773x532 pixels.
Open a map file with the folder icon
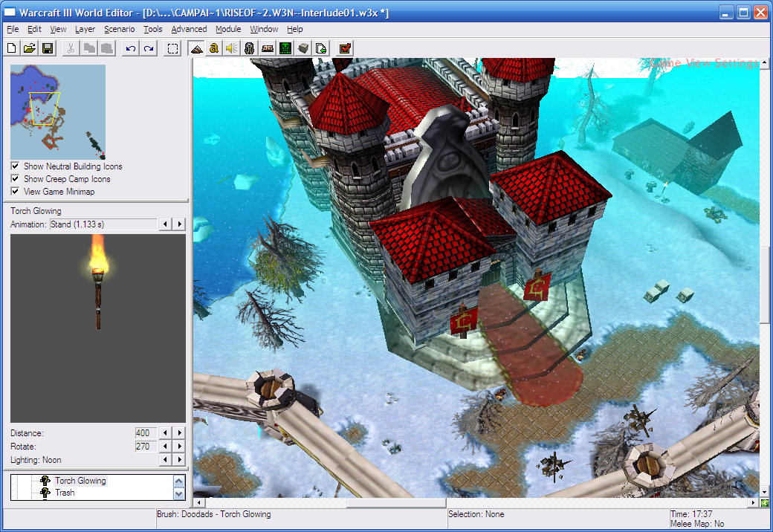tap(30, 48)
